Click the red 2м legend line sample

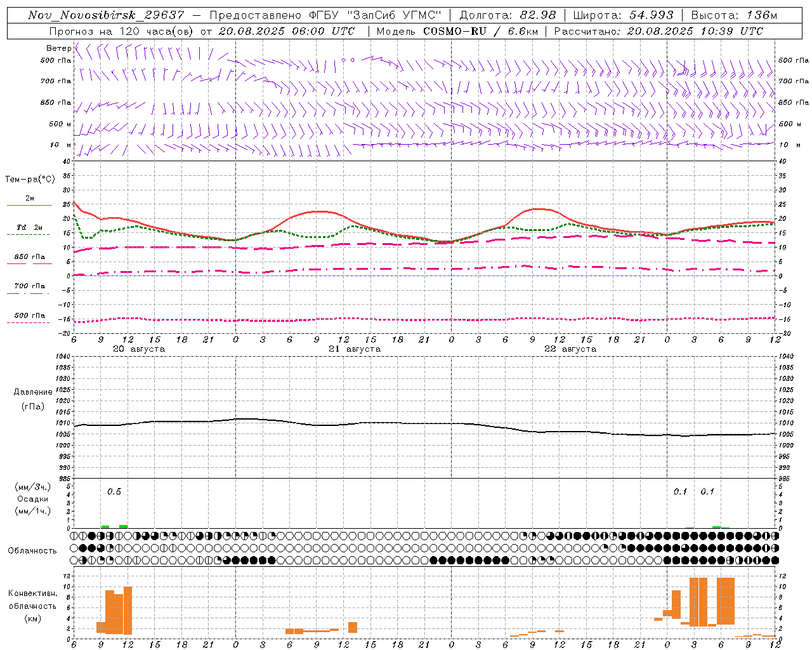(29, 206)
